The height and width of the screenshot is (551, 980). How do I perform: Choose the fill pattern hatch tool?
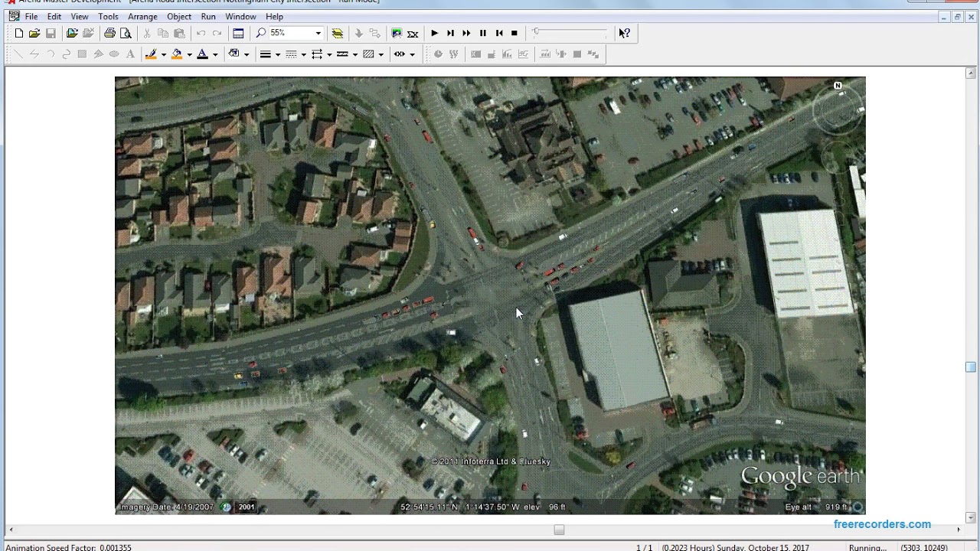point(368,54)
